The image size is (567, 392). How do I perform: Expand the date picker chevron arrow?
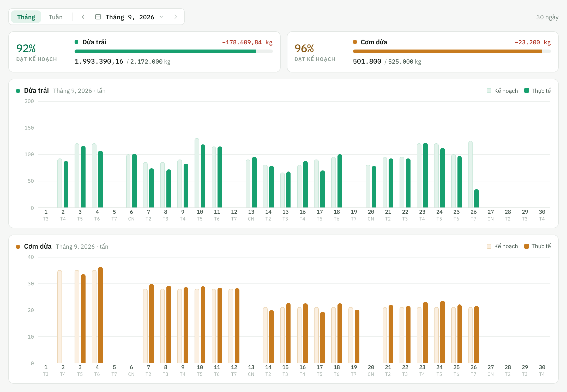click(x=161, y=17)
